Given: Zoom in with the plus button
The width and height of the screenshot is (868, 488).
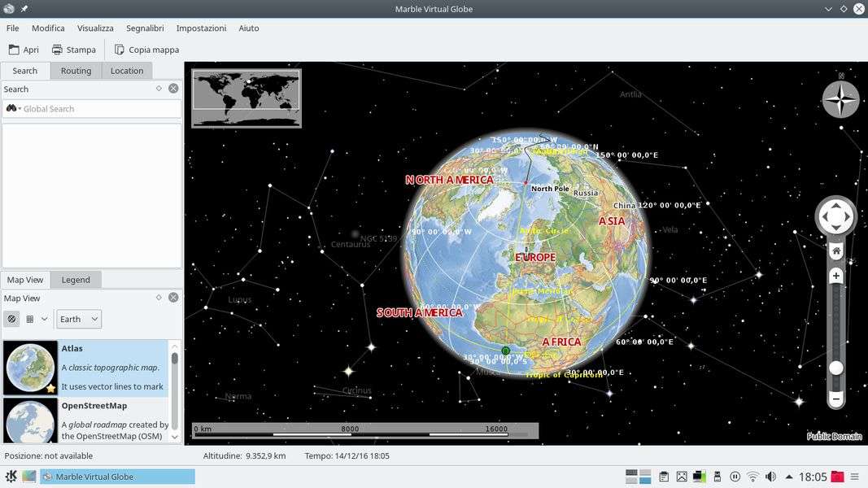Looking at the screenshot, I should [x=835, y=277].
